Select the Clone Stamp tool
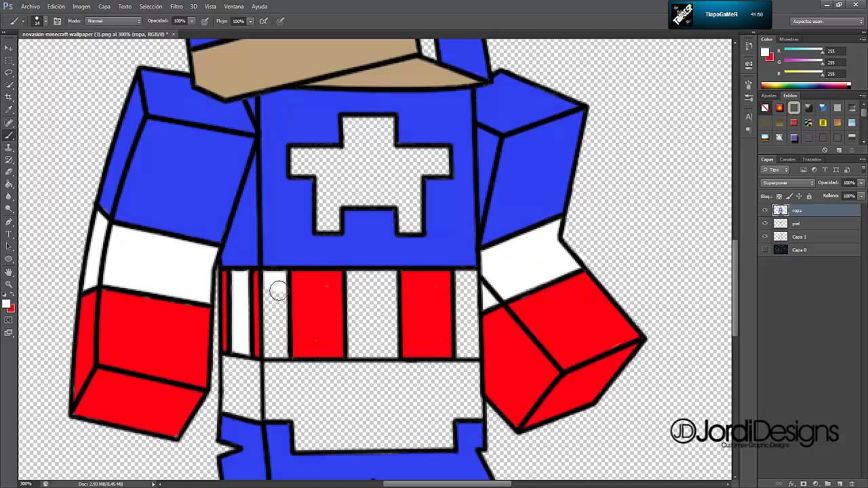 tap(9, 147)
